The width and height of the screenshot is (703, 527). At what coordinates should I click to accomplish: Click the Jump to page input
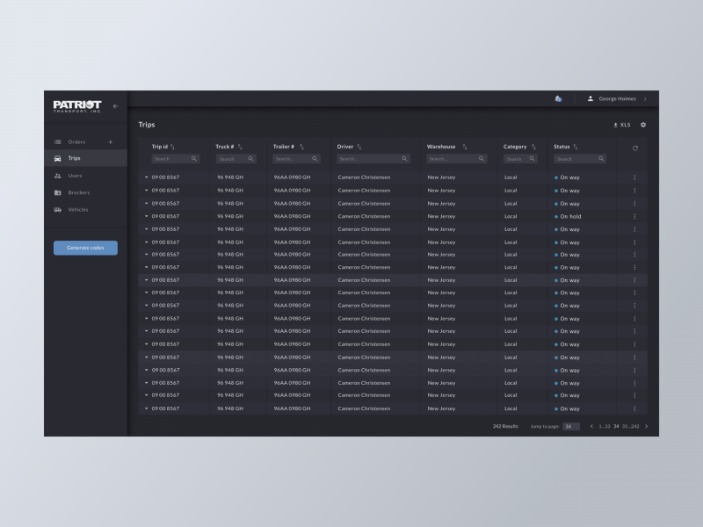pos(571,427)
